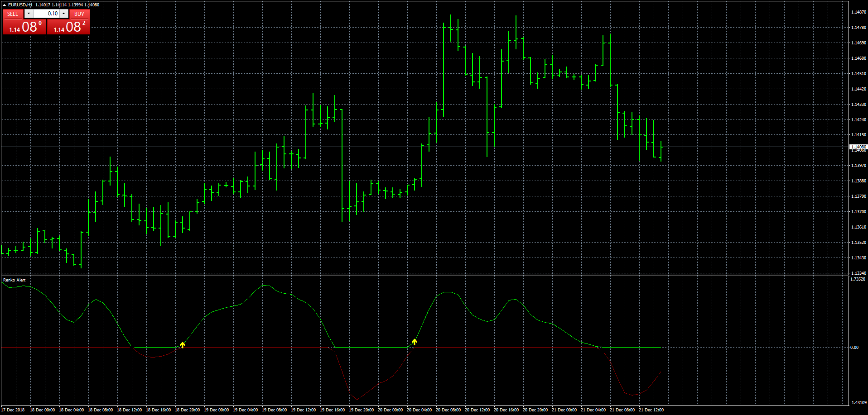Viewport: 868px width, 415px height.
Task: Click the 1.14330 price scale label
Action: [x=858, y=105]
